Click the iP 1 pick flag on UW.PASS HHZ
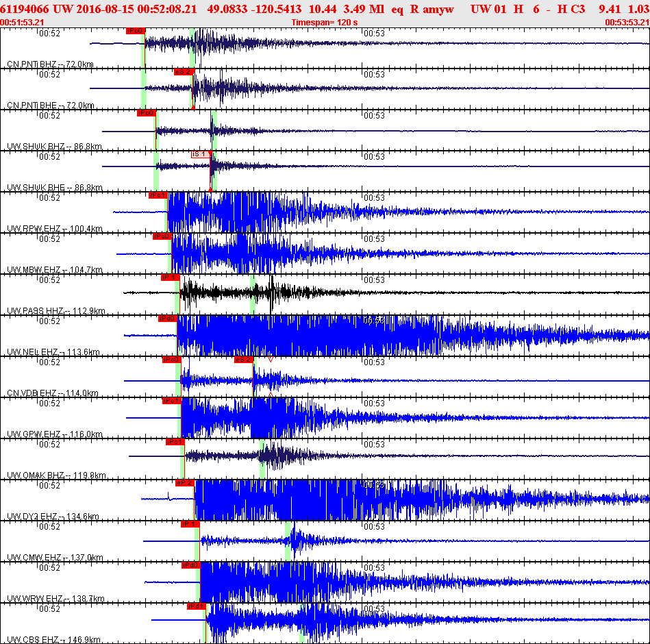The image size is (650, 644). (171, 277)
